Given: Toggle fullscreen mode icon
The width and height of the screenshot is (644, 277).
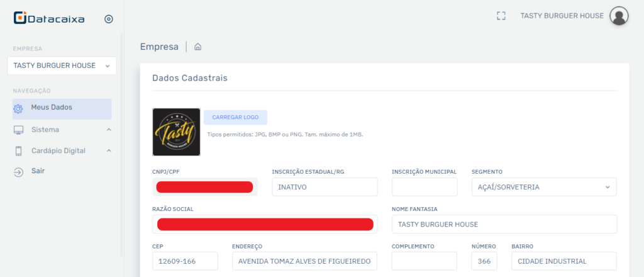Looking at the screenshot, I should pyautogui.click(x=501, y=16).
